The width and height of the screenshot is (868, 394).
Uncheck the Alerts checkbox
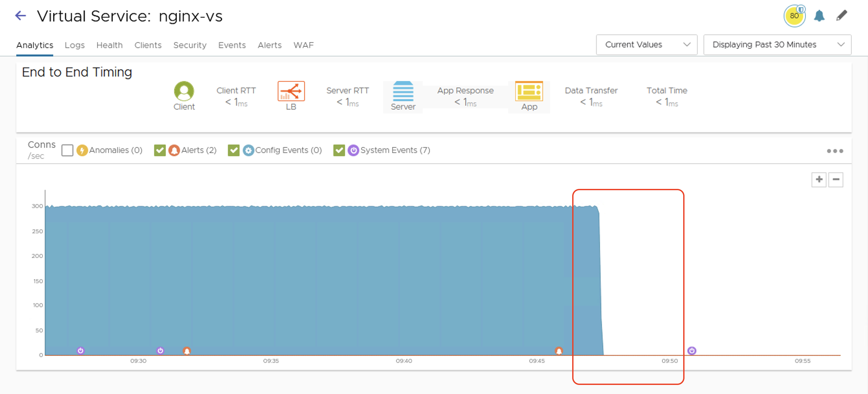[160, 150]
